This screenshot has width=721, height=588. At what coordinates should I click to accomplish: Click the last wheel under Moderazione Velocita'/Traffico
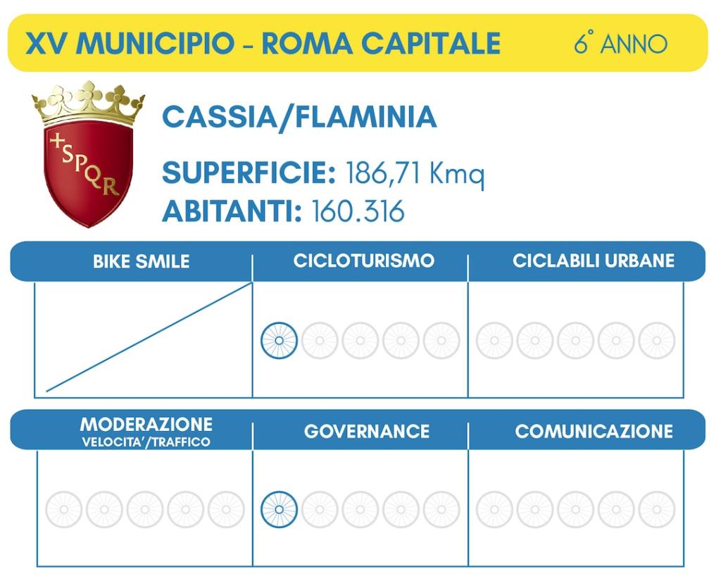(x=226, y=509)
